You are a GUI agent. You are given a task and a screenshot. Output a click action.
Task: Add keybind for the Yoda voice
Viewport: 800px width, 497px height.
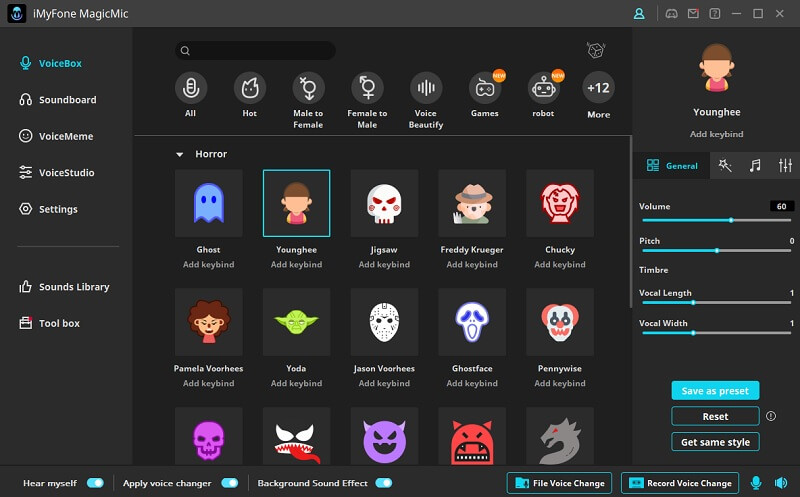tap(296, 383)
